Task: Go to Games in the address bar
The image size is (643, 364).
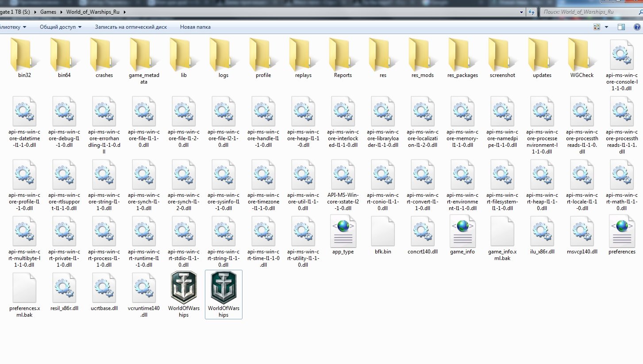Action: [48, 12]
